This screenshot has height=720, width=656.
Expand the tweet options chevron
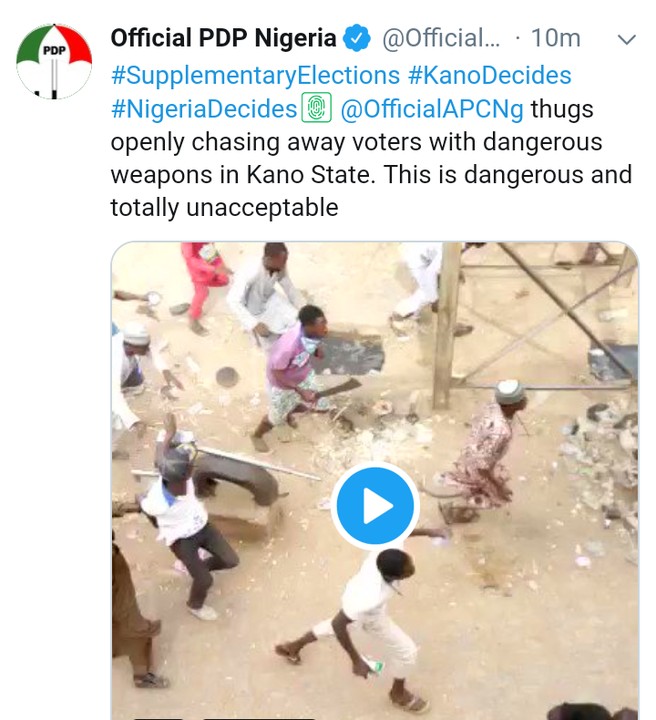pos(626,40)
